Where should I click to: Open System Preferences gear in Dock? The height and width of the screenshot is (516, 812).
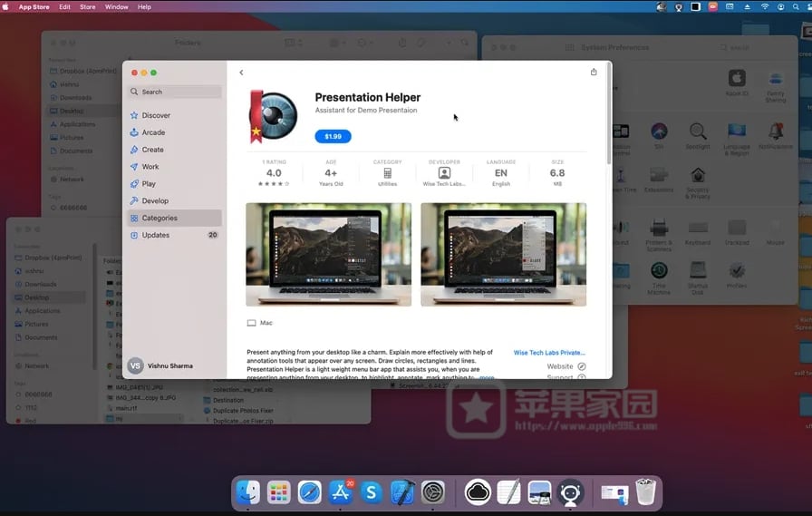433,492
